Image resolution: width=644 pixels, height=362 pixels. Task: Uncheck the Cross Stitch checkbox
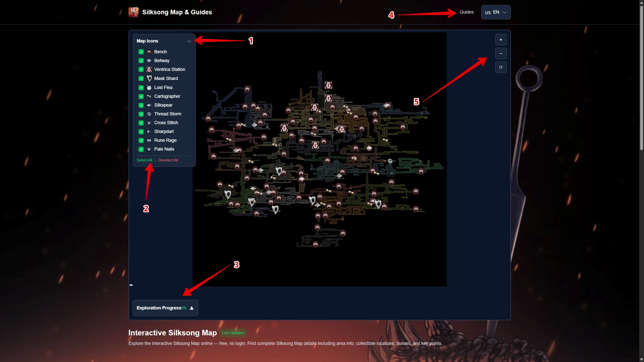[x=141, y=123]
